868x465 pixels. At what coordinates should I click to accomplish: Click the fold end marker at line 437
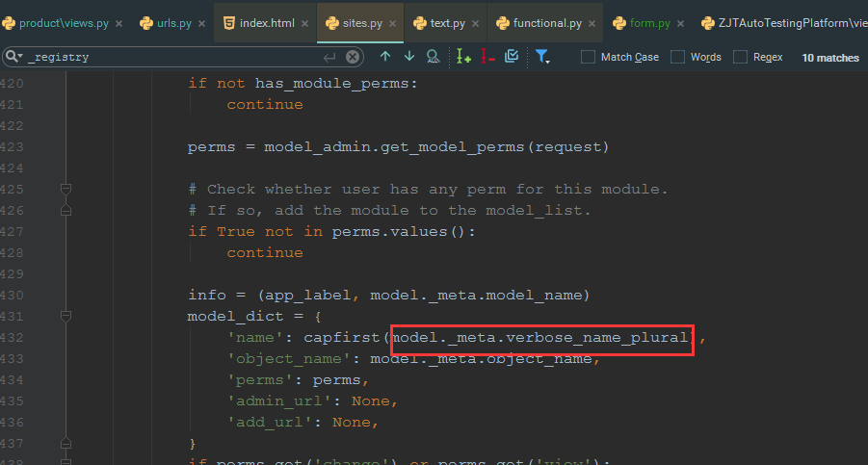[x=66, y=444]
